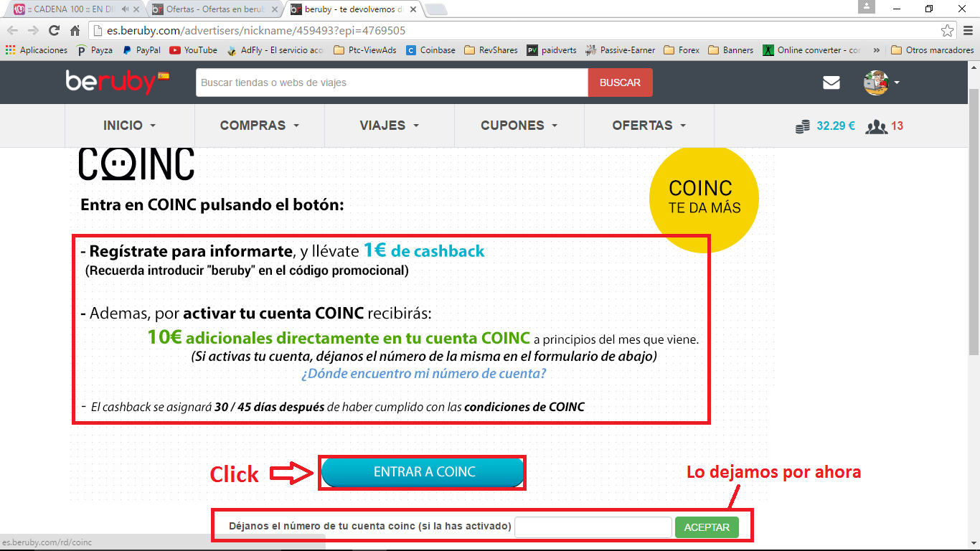Check your 32.29 € coin balance

click(x=826, y=126)
